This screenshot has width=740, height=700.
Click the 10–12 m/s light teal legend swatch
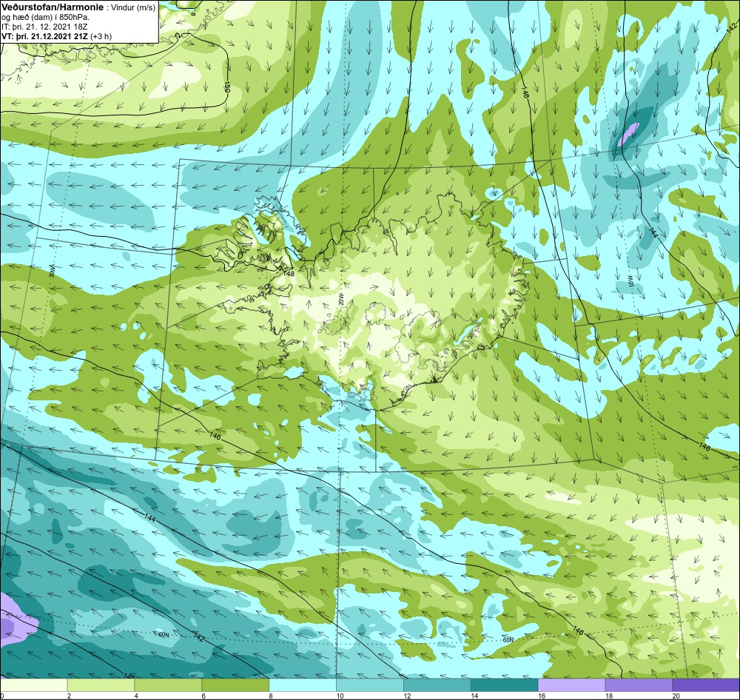[370, 685]
